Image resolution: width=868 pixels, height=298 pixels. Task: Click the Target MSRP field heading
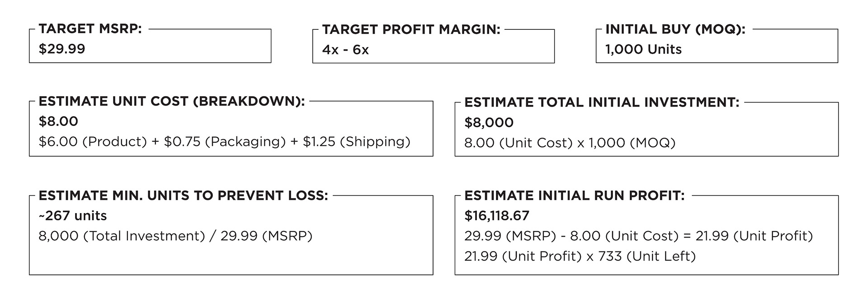tap(90, 29)
